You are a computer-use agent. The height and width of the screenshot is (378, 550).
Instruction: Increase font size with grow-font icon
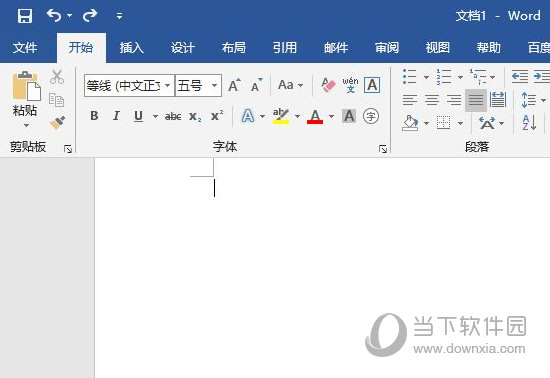click(x=234, y=85)
